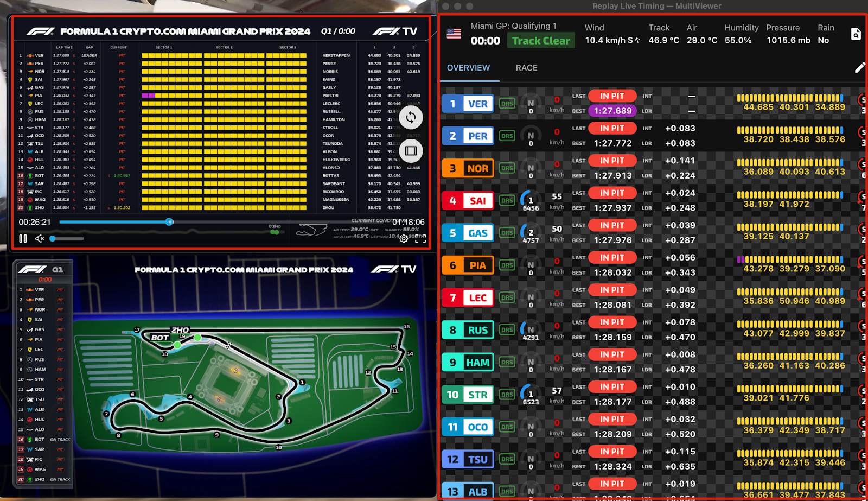Unmute the video player audio
This screenshot has height=501, width=868.
coord(40,238)
